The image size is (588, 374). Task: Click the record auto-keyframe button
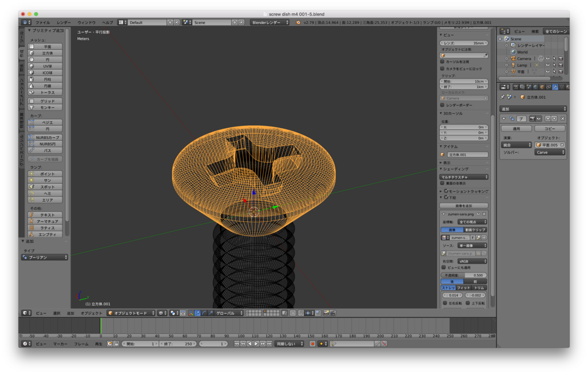tap(312, 344)
